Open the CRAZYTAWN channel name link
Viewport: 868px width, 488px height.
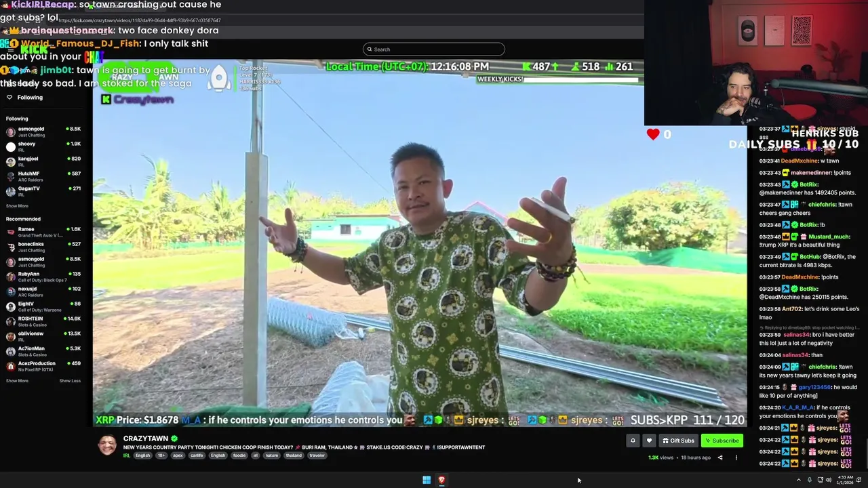pyautogui.click(x=146, y=439)
